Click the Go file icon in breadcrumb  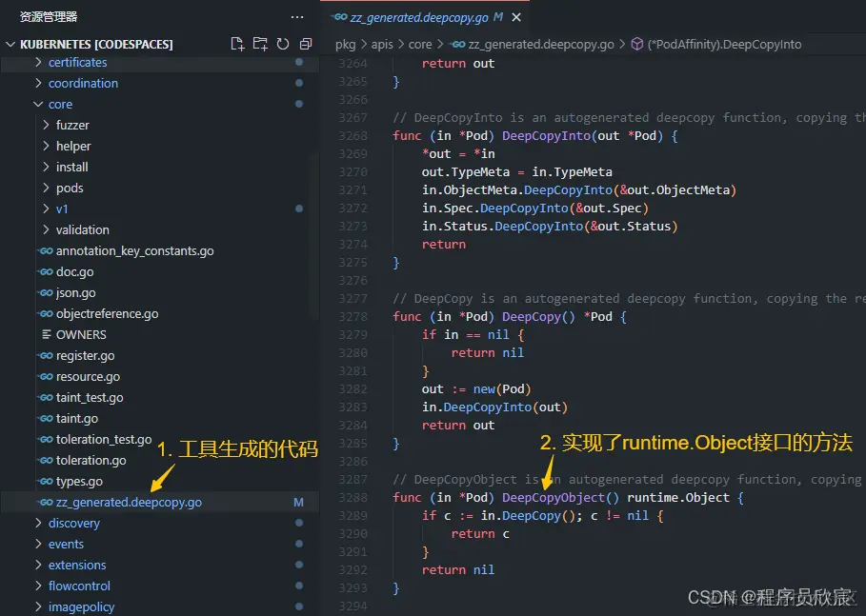tap(457, 45)
